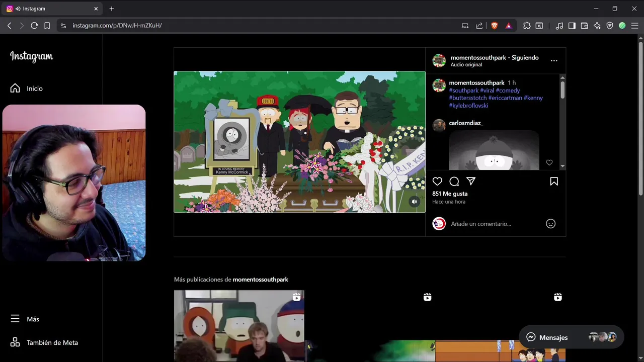Click carlosmdiaz_'s comment GIF image
644x362 pixels.
pyautogui.click(x=494, y=150)
